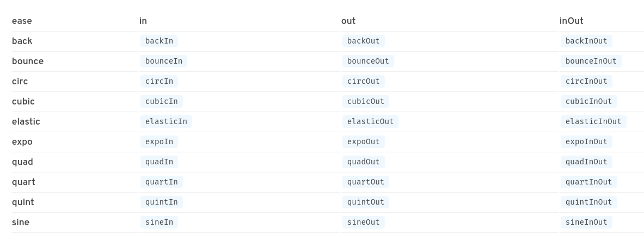Click the quintInOut code tag
The height and width of the screenshot is (234, 644).
pyautogui.click(x=588, y=202)
